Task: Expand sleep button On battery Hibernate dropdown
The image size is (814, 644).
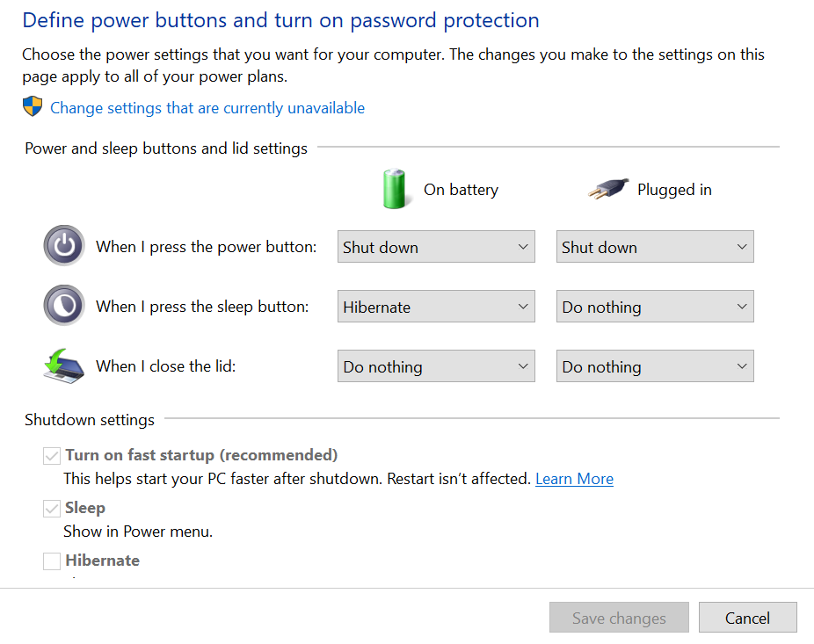Action: pos(436,306)
